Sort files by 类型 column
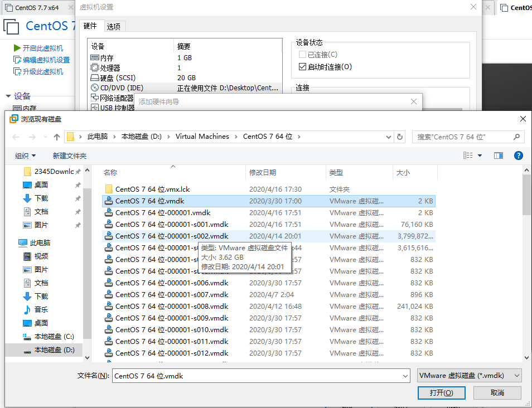 [336, 173]
